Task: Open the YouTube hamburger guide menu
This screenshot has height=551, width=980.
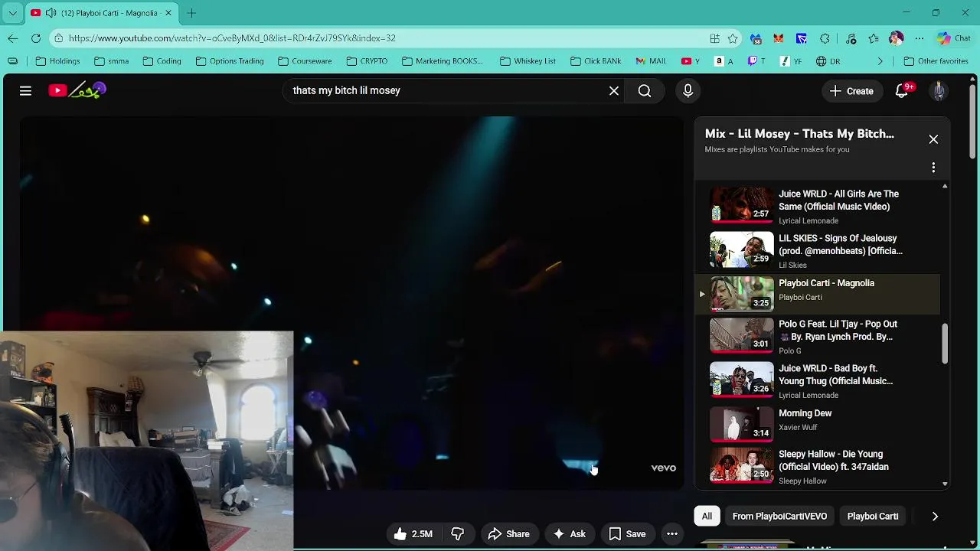Action: [x=25, y=91]
